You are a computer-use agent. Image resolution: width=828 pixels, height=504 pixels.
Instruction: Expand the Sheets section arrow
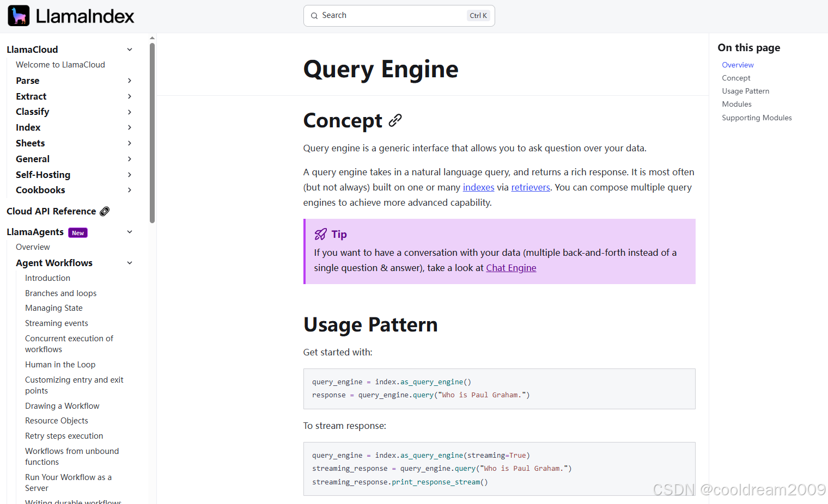click(130, 143)
